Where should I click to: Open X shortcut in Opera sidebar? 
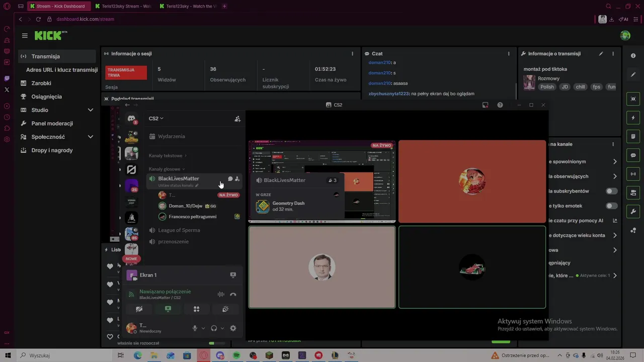7,89
